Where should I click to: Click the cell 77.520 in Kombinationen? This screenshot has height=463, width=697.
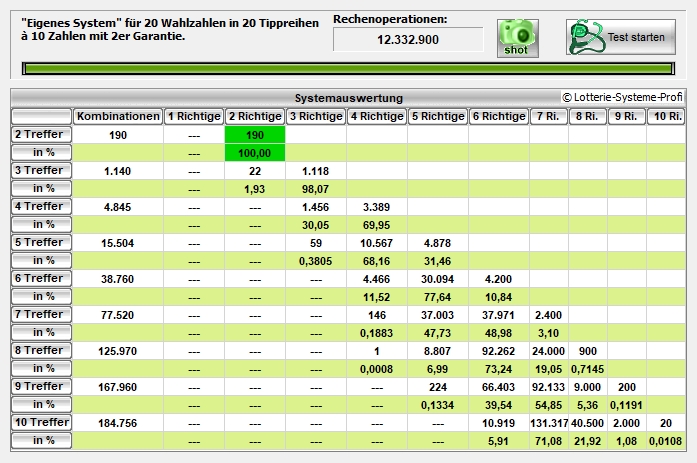pyautogui.click(x=117, y=315)
